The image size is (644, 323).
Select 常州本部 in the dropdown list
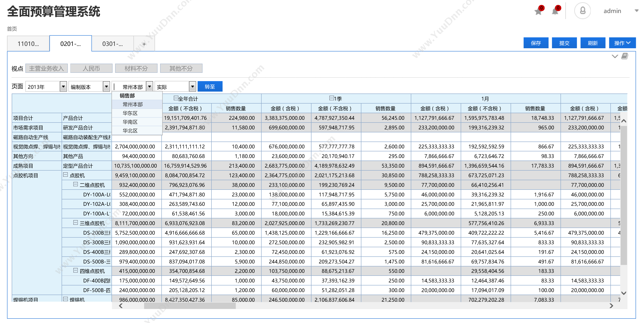coord(137,104)
